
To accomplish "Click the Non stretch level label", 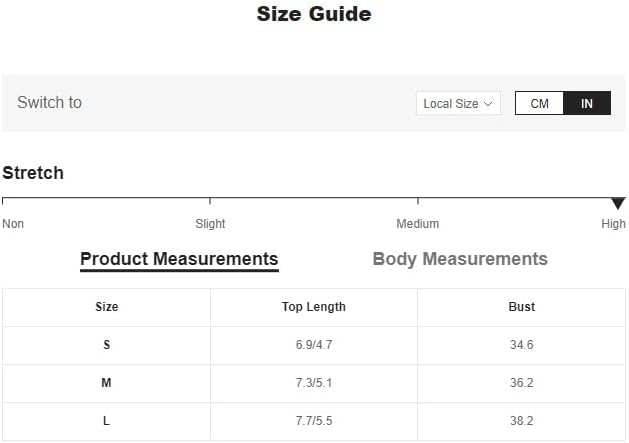I will click(13, 224).
